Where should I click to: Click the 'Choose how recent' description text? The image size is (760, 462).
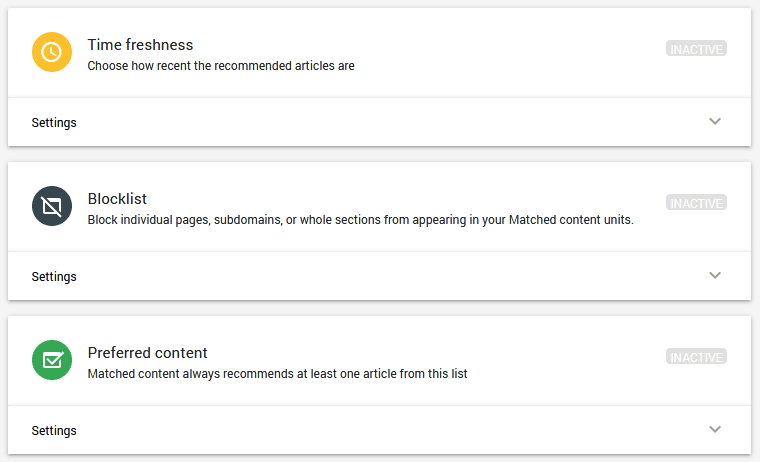click(221, 66)
